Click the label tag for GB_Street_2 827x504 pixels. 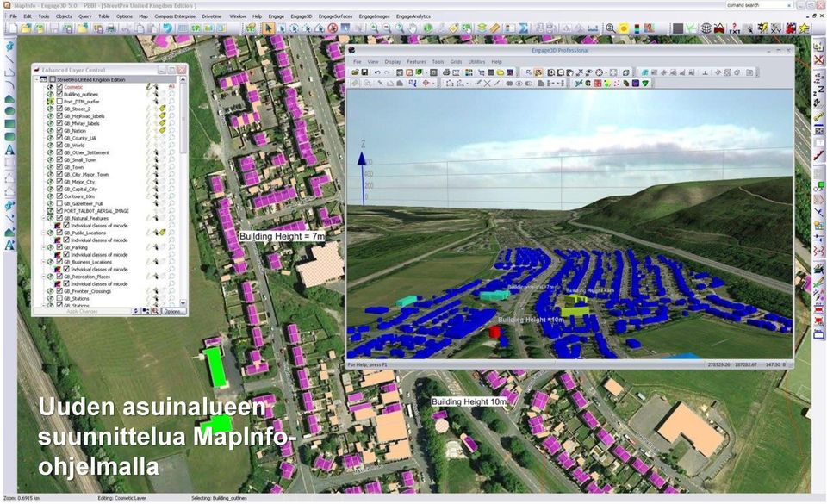163,109
